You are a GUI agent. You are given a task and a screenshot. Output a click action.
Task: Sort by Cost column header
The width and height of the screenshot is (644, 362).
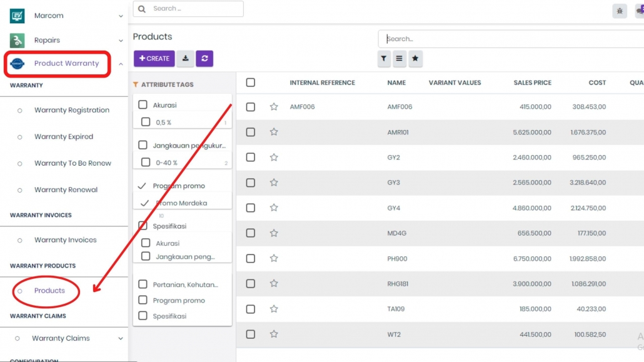pos(597,83)
